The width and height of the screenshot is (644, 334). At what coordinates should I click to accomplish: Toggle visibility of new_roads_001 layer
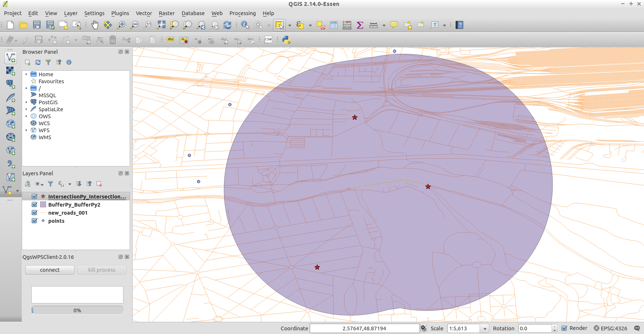tap(35, 213)
